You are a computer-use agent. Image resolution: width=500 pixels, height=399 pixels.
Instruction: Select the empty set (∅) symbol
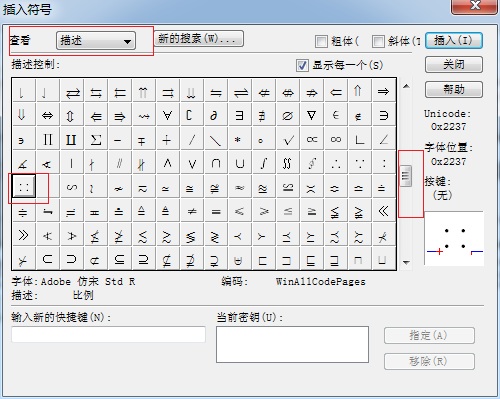(x=287, y=115)
